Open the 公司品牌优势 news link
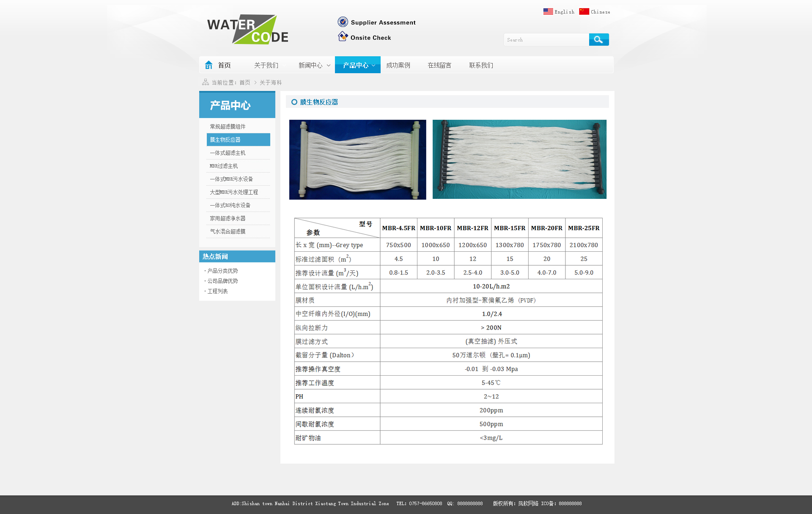812x514 pixels. 222,281
